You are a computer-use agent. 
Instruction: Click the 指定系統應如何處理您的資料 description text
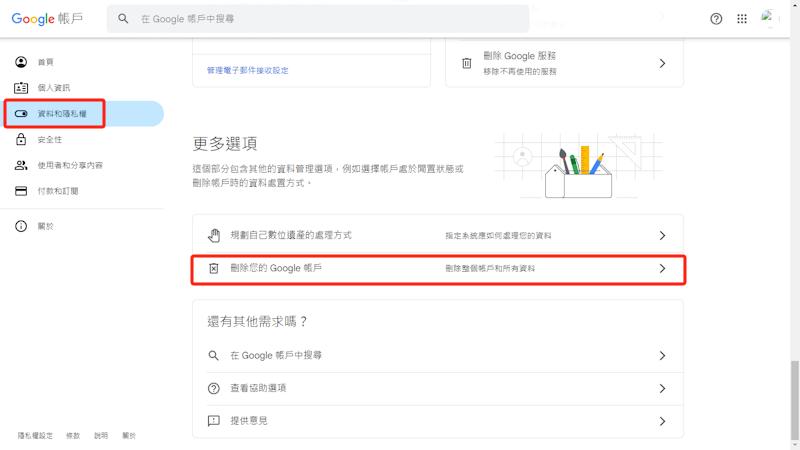point(498,236)
